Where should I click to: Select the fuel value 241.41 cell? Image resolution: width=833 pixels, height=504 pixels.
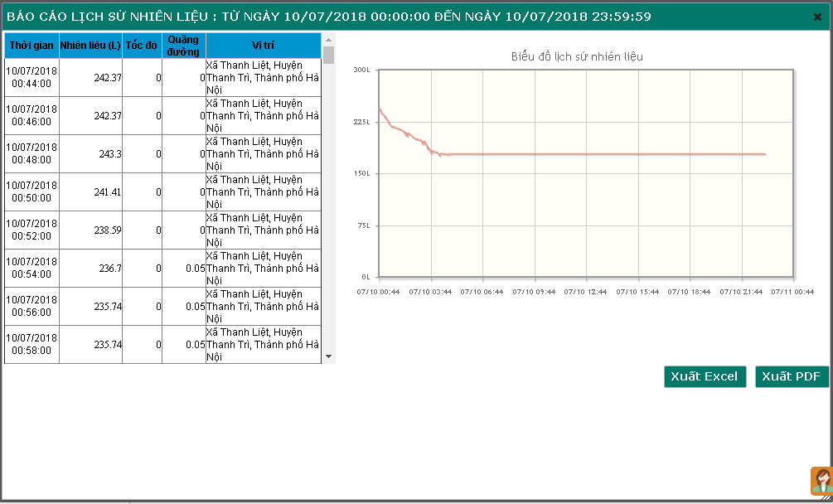tap(90, 192)
